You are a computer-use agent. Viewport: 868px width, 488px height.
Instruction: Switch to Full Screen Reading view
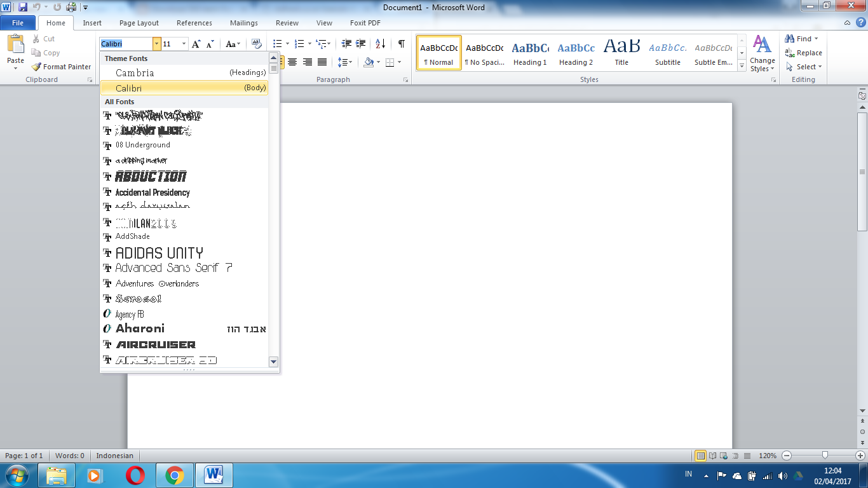(713, 456)
